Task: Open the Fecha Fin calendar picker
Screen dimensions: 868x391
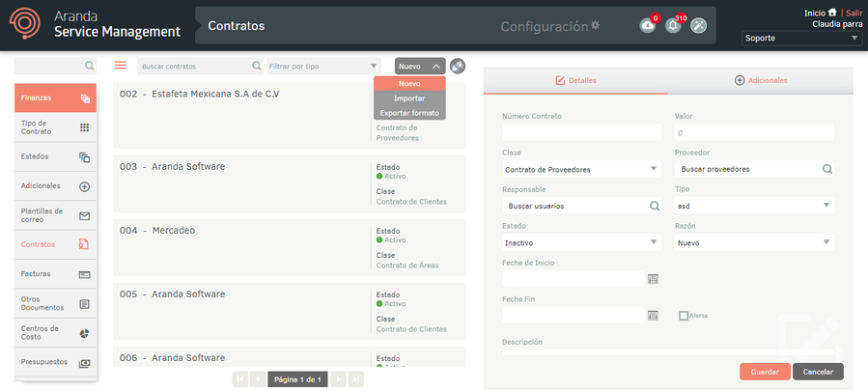Action: click(654, 315)
